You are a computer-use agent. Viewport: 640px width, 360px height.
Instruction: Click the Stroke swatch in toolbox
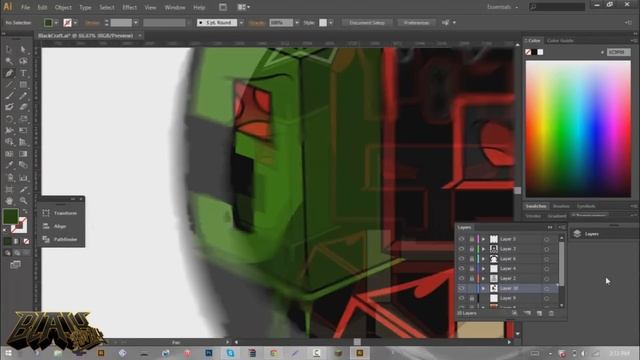click(x=19, y=225)
